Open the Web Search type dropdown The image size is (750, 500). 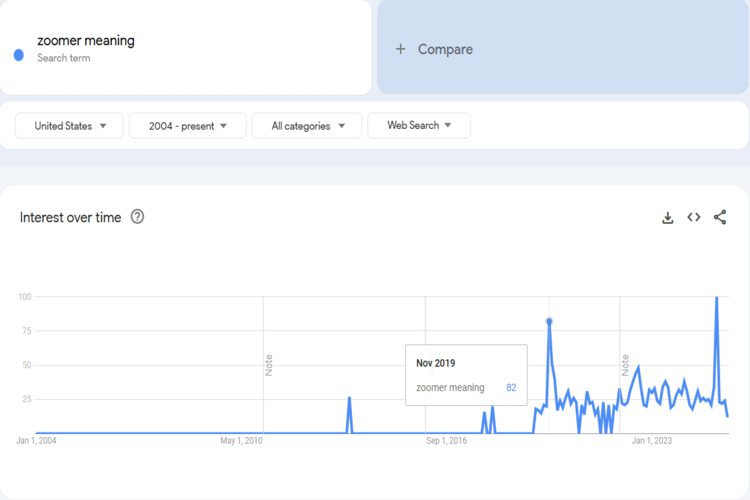pyautogui.click(x=419, y=125)
